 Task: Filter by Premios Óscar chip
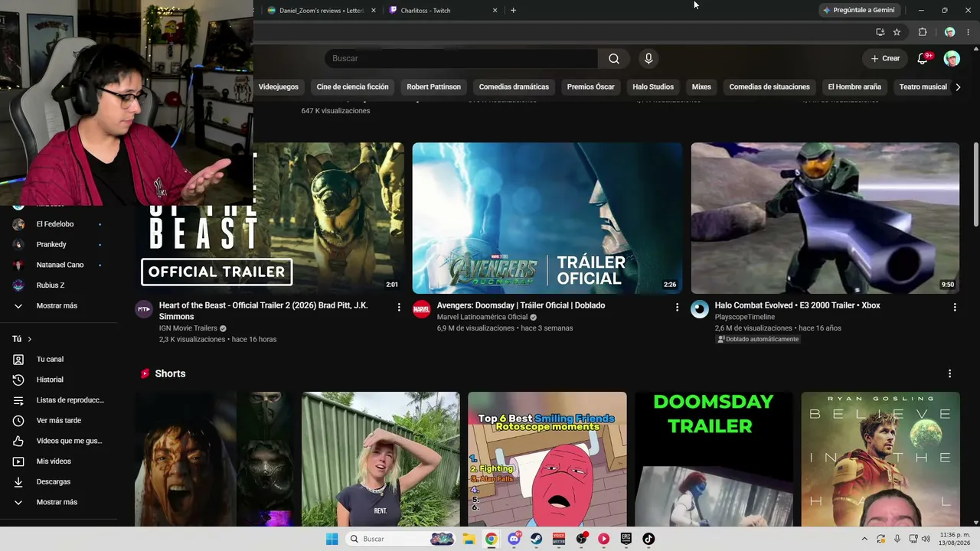pyautogui.click(x=590, y=87)
